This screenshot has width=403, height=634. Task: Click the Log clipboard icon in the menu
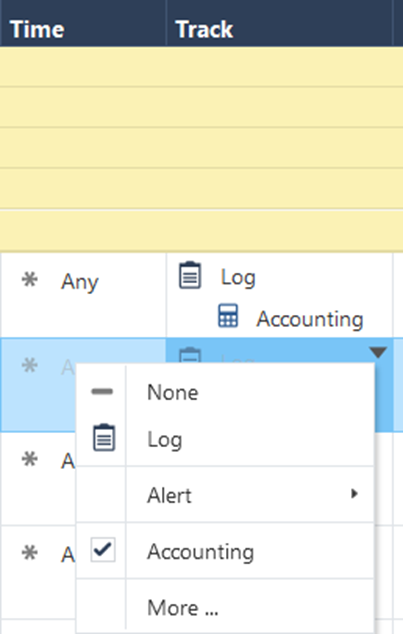pyautogui.click(x=104, y=437)
